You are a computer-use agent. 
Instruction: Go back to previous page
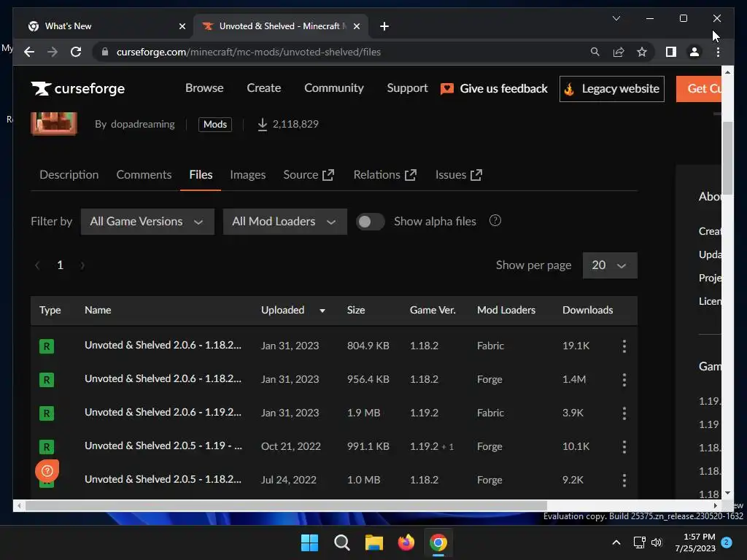coord(29,52)
